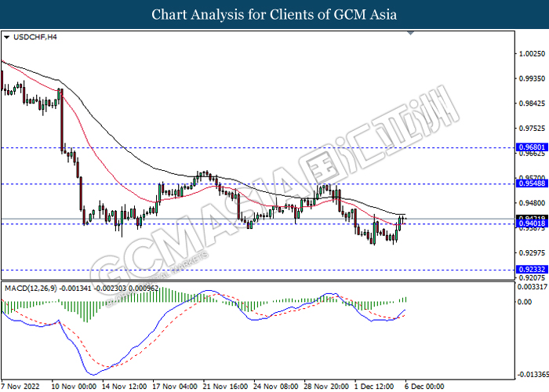Click the 21 Nov 16:00 time label
The image size is (549, 392).
tap(226, 387)
